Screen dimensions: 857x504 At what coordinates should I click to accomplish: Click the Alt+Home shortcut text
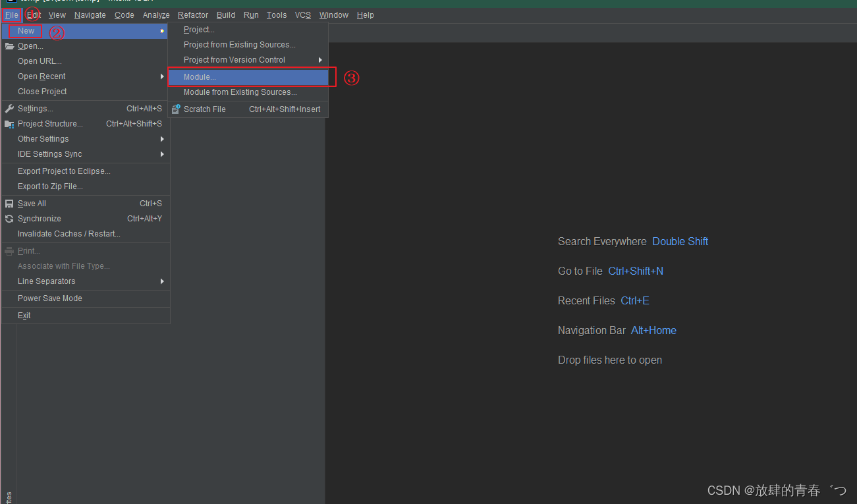pyautogui.click(x=653, y=331)
